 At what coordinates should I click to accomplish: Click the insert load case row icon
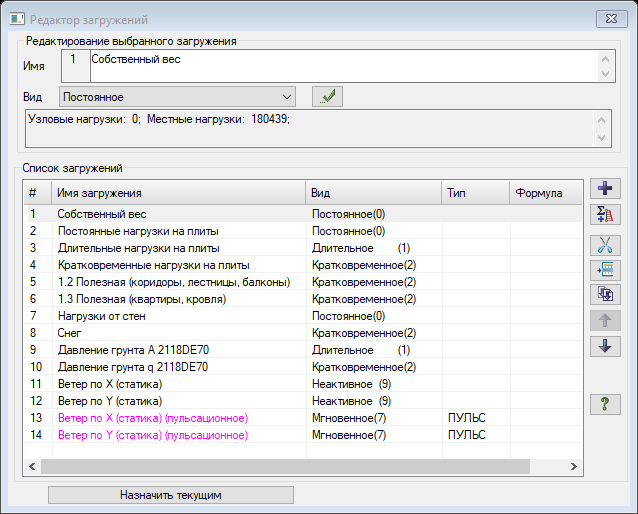pos(605,270)
